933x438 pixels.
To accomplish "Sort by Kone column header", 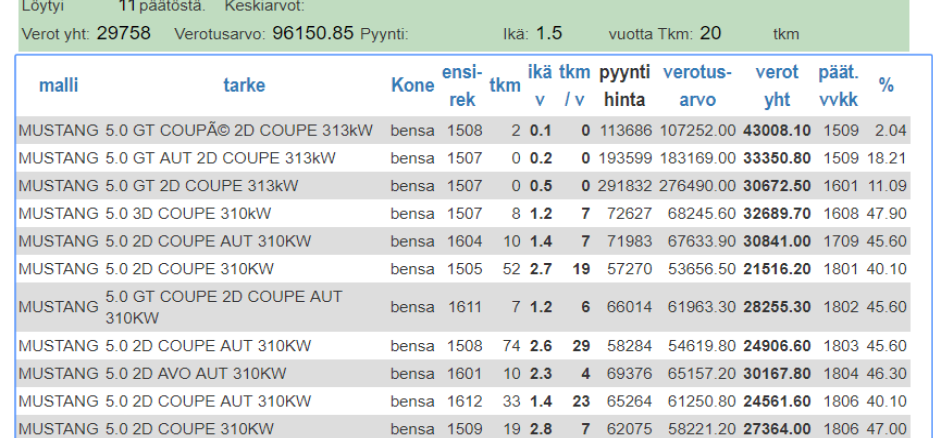I will pyautogui.click(x=412, y=86).
